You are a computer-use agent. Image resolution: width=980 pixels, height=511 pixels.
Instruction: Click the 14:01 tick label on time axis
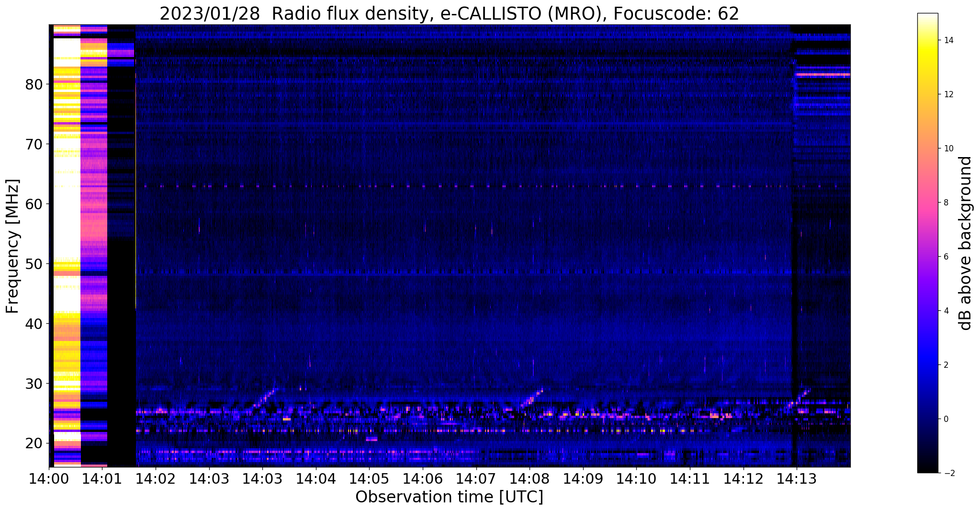[102, 478]
